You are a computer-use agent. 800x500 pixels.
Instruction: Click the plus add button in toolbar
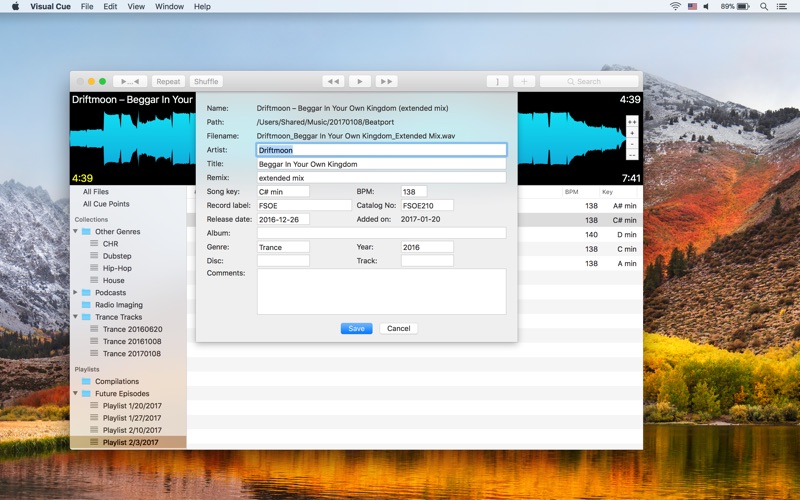[x=524, y=81]
